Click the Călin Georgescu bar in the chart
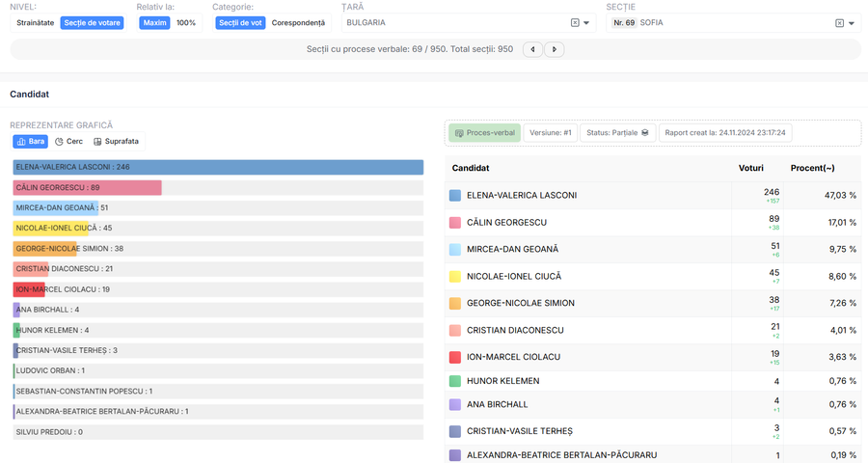868x463 pixels. pos(88,187)
